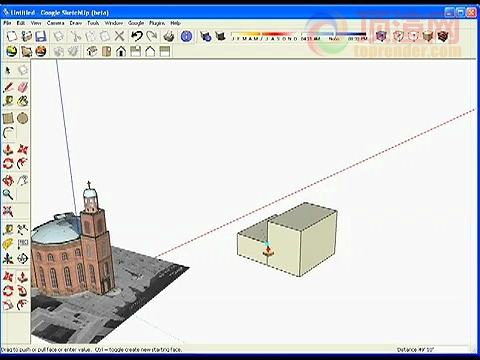480x360 pixels.
Task: Pick the Circle drawing tool
Action: 22,118
